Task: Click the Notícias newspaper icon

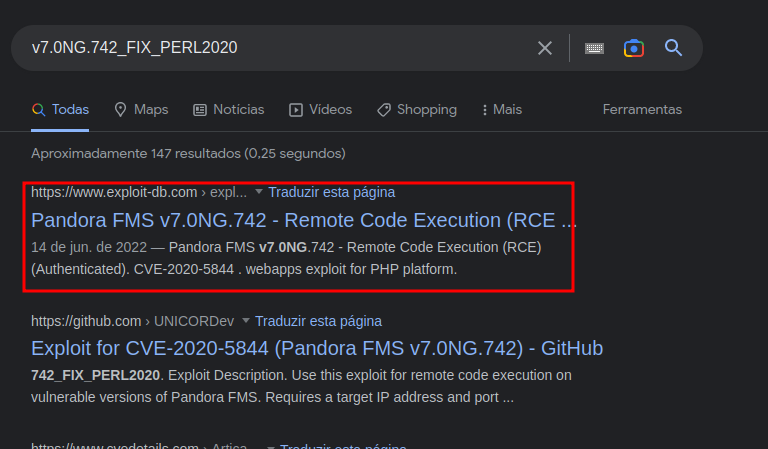Action: click(199, 109)
